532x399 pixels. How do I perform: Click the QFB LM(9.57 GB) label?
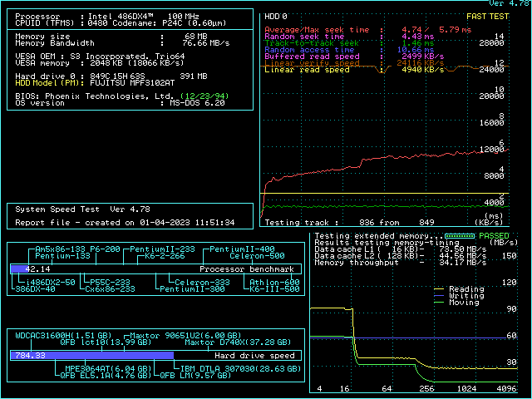[x=195, y=376]
